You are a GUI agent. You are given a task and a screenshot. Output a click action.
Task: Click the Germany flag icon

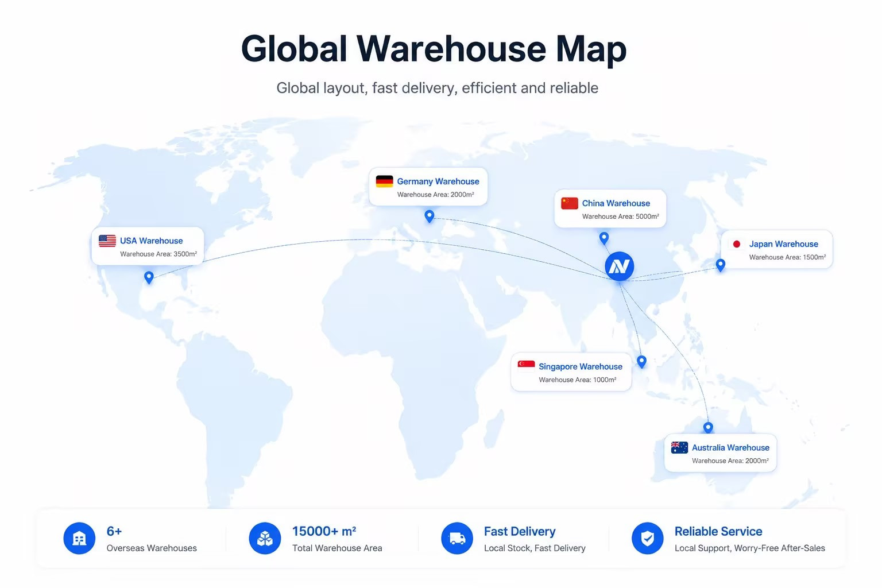tap(384, 181)
